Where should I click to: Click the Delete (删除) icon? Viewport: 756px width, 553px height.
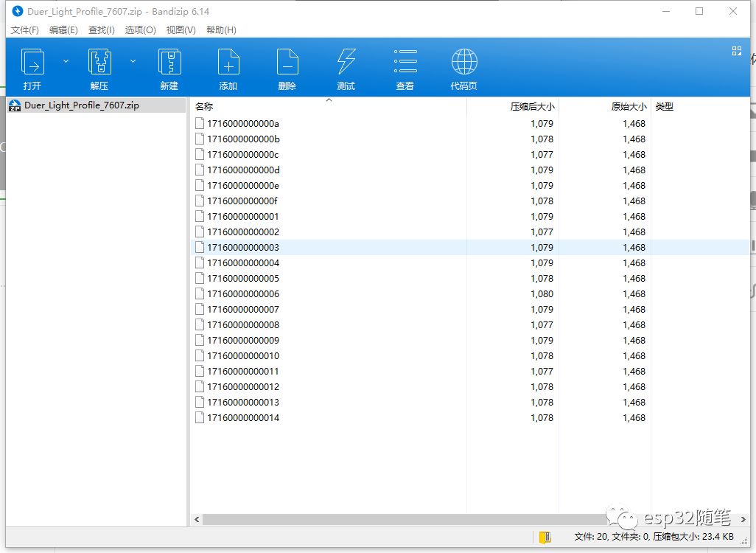pyautogui.click(x=287, y=62)
